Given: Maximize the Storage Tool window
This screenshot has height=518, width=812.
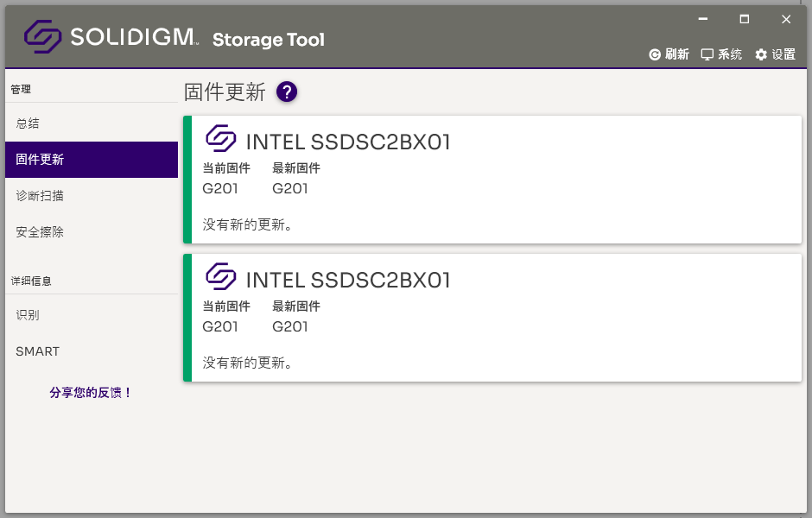Looking at the screenshot, I should [x=745, y=19].
